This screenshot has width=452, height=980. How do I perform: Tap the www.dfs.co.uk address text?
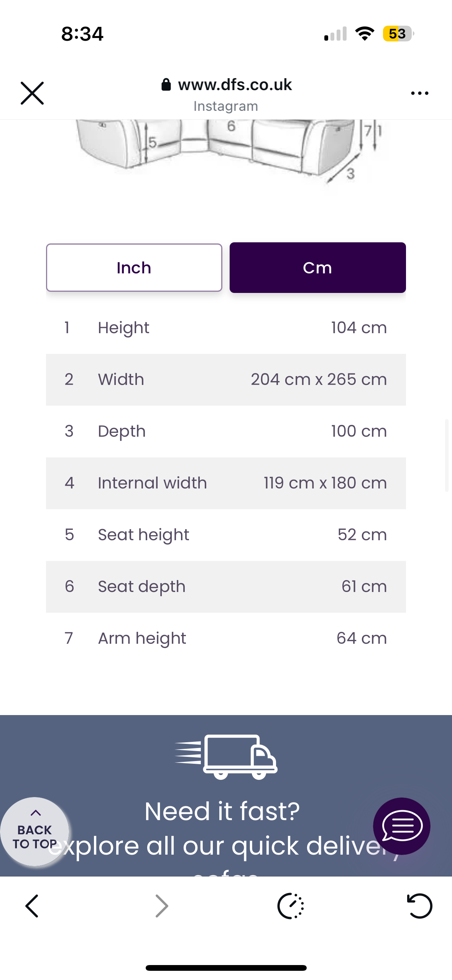point(235,85)
